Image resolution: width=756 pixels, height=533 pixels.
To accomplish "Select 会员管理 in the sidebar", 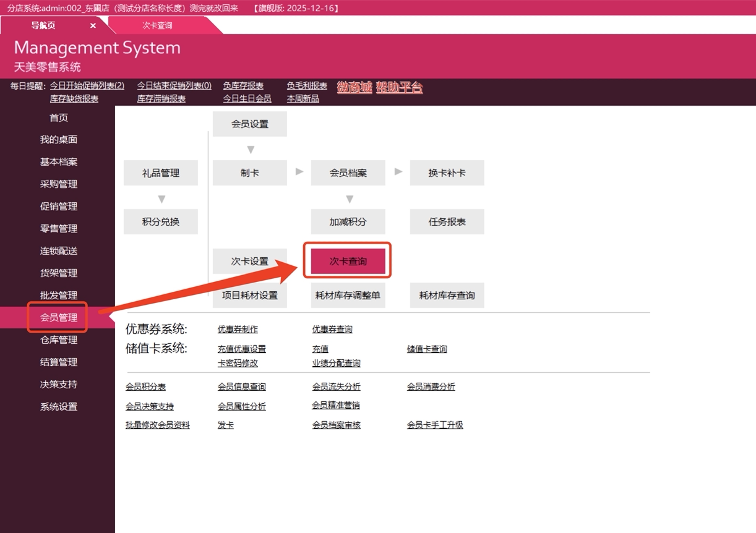I will [x=59, y=318].
